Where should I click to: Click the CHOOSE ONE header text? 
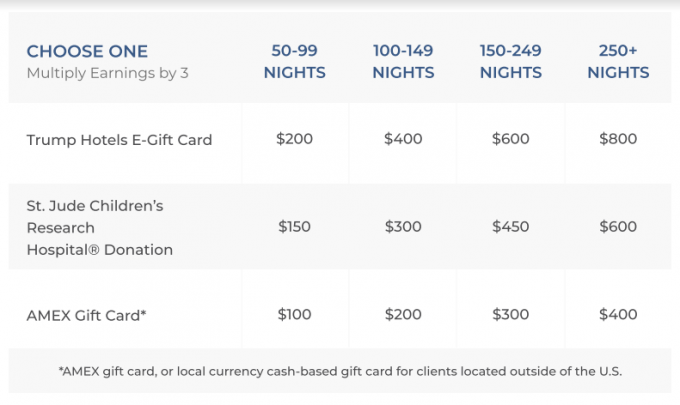tap(87, 52)
